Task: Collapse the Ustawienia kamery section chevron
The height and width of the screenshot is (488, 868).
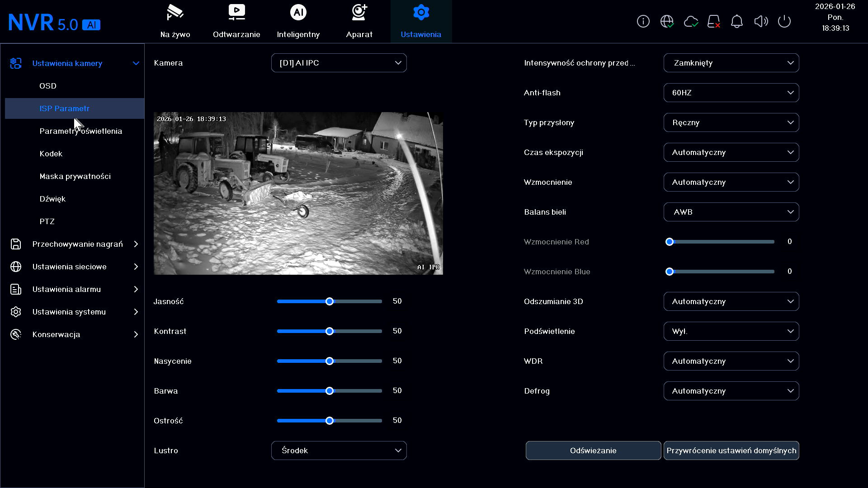Action: [x=136, y=63]
